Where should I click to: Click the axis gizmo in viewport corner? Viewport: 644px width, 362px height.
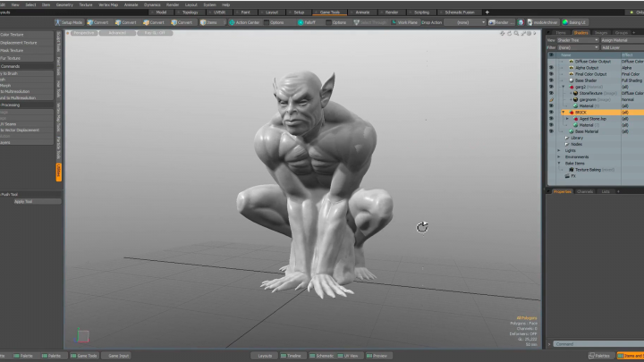point(82,337)
